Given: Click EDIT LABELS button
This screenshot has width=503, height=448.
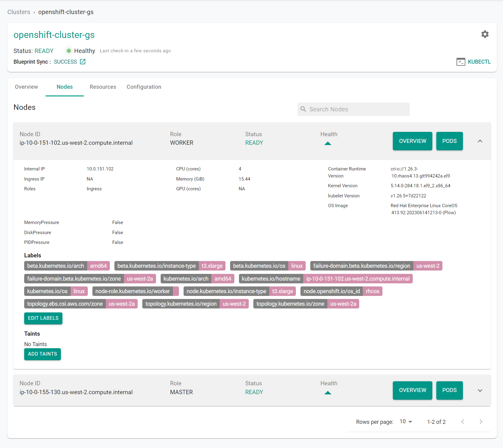Looking at the screenshot, I should tap(43, 318).
